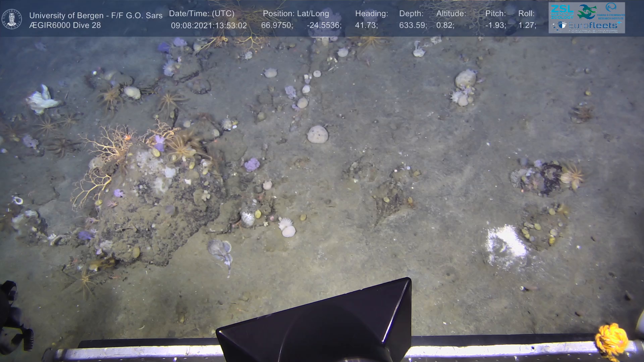644x362 pixels.
Task: Click the Depth value 633.59
Action: pyautogui.click(x=413, y=25)
